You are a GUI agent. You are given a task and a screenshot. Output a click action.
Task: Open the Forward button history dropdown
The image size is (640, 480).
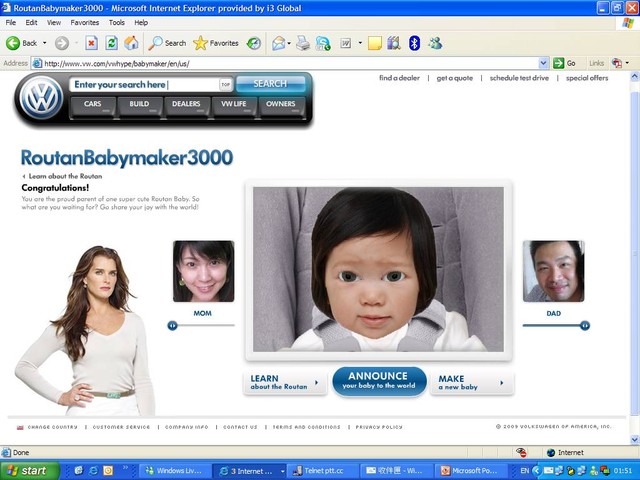(76, 43)
